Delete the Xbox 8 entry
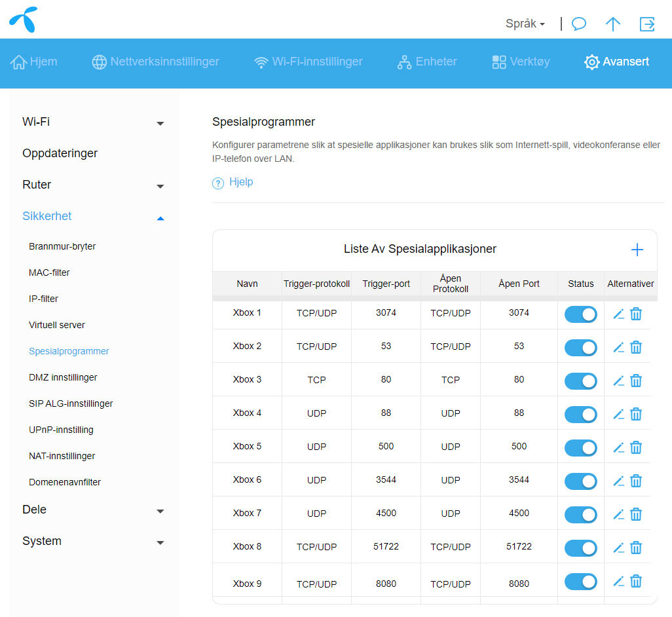This screenshot has height=617, width=672. click(636, 548)
